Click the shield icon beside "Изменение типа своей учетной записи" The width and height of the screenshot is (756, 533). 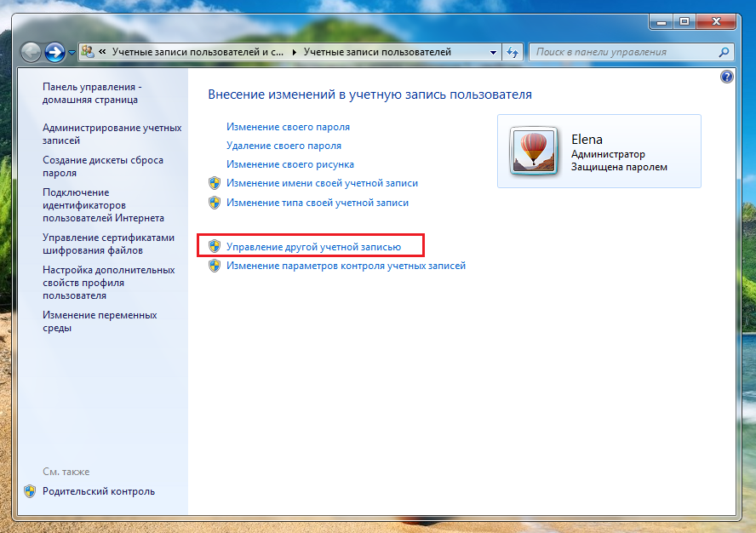(215, 203)
